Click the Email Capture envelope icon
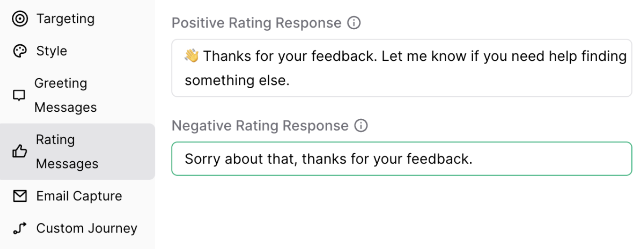Screen dimensions: 644x249 click(x=20, y=196)
